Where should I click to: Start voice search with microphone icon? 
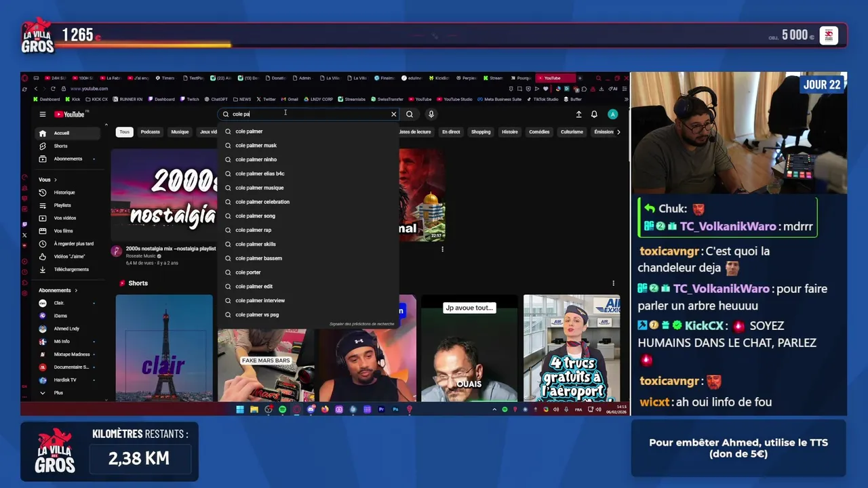431,115
